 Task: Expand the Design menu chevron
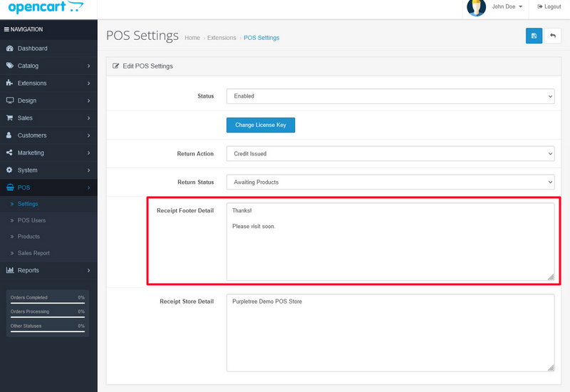[88, 100]
